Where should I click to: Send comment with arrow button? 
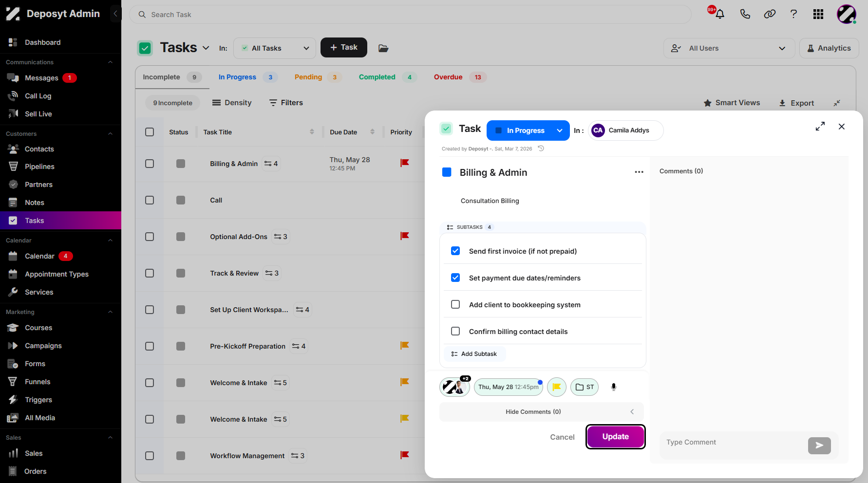point(819,445)
